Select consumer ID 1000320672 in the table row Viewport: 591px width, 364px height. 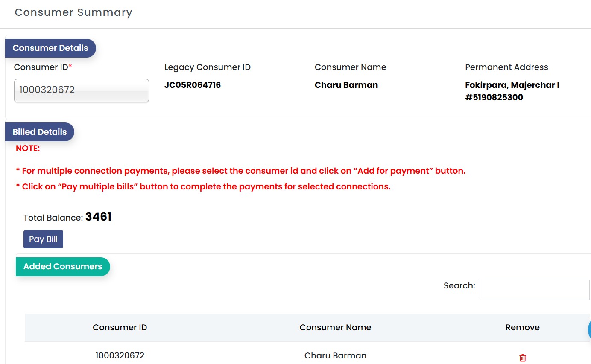(120, 355)
